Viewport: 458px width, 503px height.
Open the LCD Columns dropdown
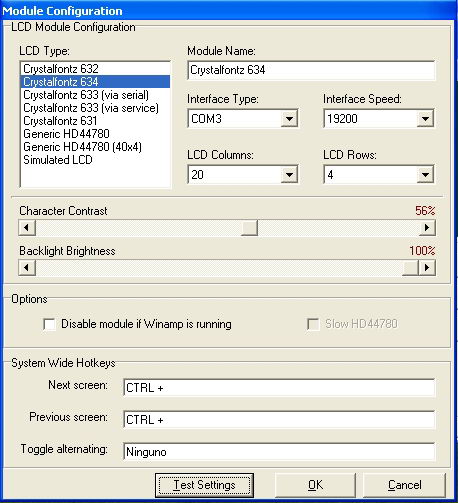pos(289,175)
